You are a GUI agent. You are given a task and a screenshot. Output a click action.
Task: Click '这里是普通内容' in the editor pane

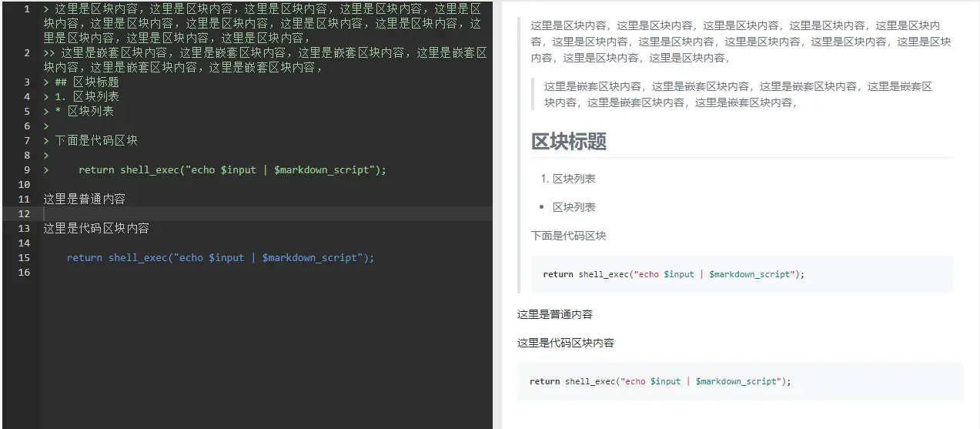(x=84, y=199)
